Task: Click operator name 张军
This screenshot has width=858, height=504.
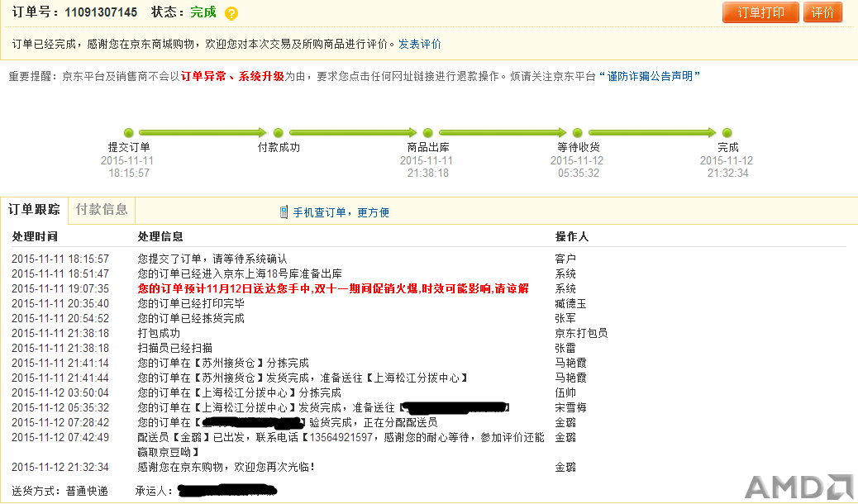Action: point(565,318)
